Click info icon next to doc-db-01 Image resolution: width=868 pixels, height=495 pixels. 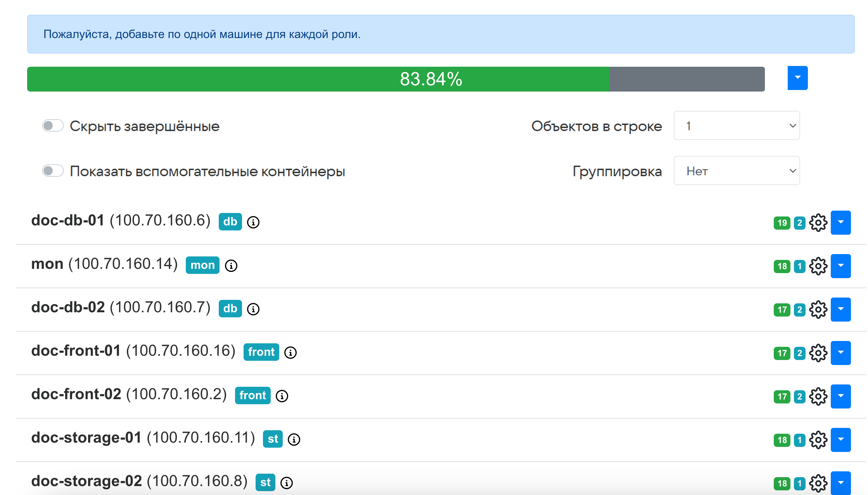(253, 222)
